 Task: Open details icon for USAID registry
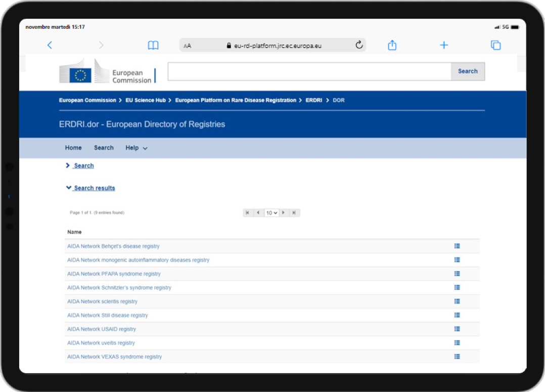pyautogui.click(x=457, y=329)
